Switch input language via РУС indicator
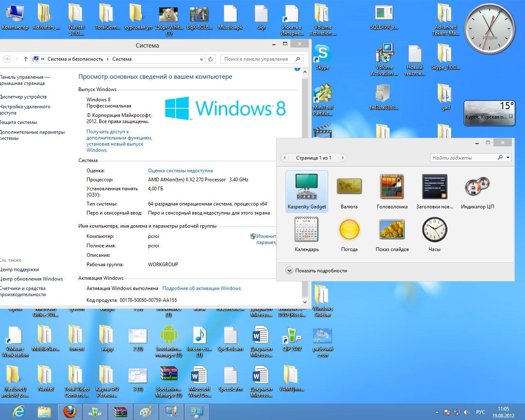This screenshot has width=525, height=420. tap(480, 412)
